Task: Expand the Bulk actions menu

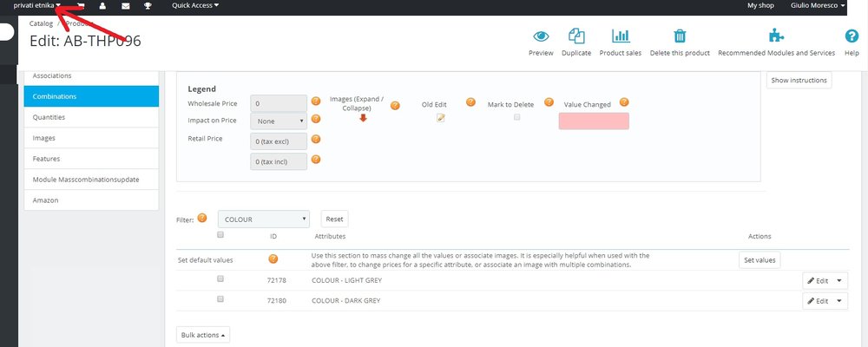Action: (x=203, y=335)
